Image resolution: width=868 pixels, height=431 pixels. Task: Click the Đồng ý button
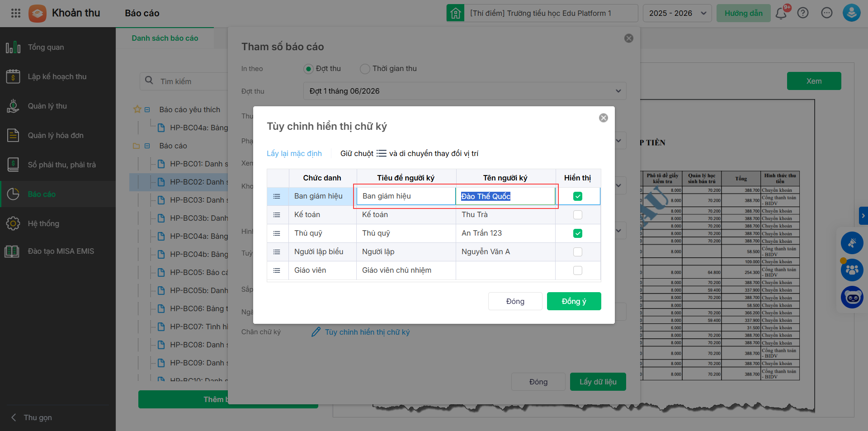574,301
